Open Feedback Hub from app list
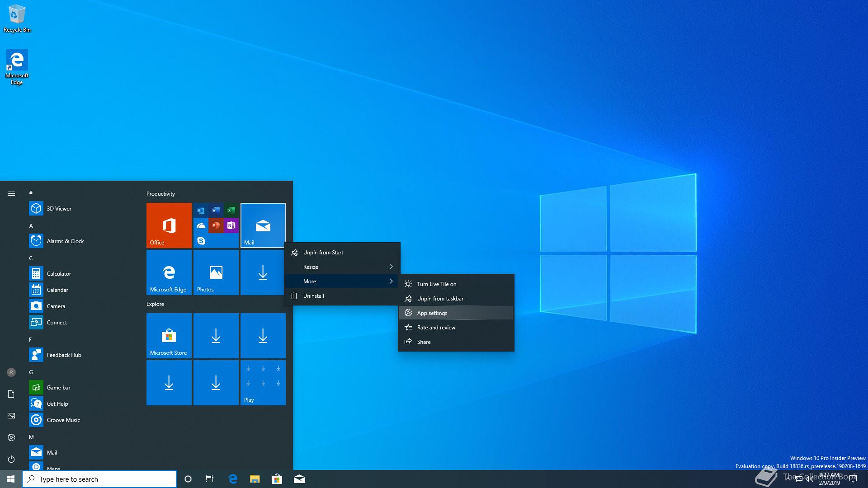Viewport: 868px width, 488px height. click(64, 355)
